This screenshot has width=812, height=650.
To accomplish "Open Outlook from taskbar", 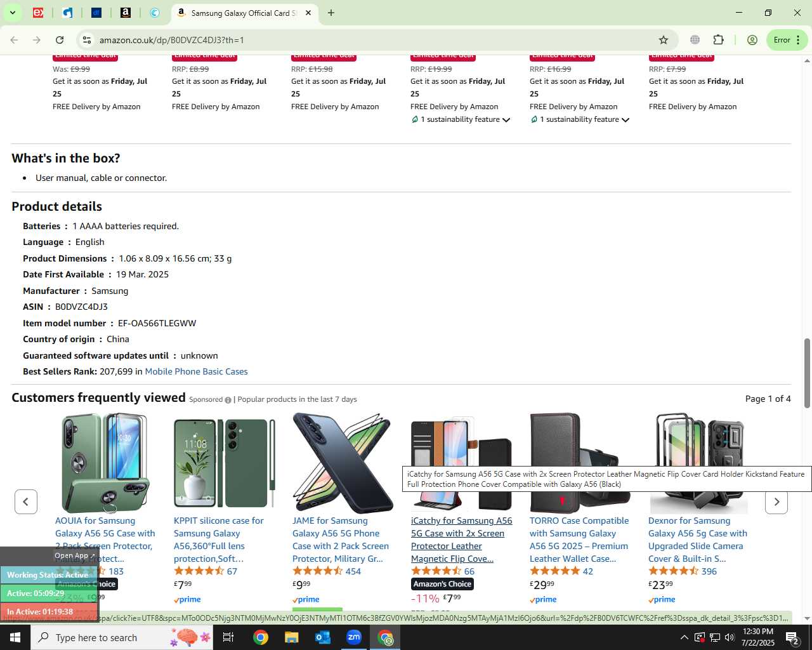I will [322, 637].
